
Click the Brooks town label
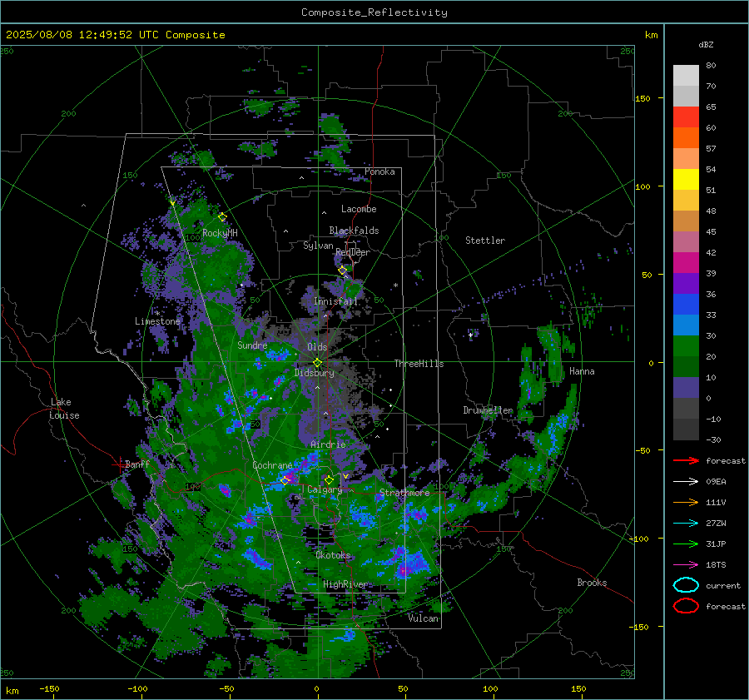592,583
